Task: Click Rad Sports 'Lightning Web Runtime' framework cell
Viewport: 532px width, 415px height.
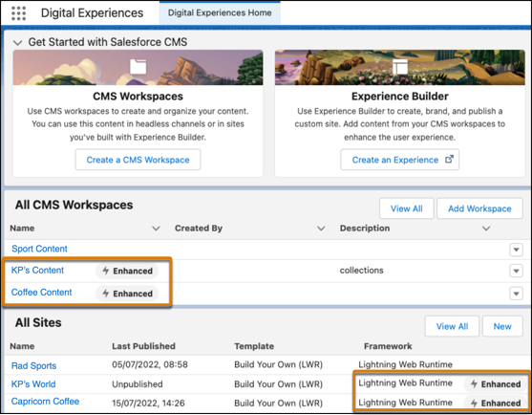Action: click(x=405, y=364)
